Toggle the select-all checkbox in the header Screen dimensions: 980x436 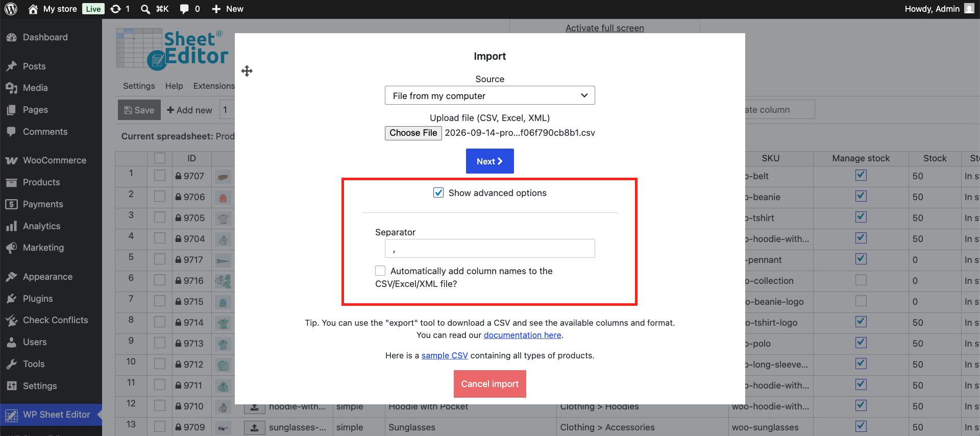[160, 158]
